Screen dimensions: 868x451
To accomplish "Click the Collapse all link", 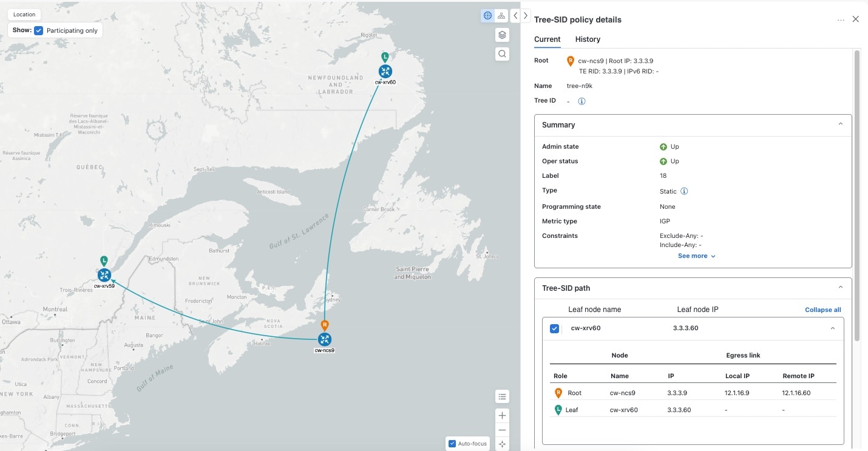I will coord(822,310).
